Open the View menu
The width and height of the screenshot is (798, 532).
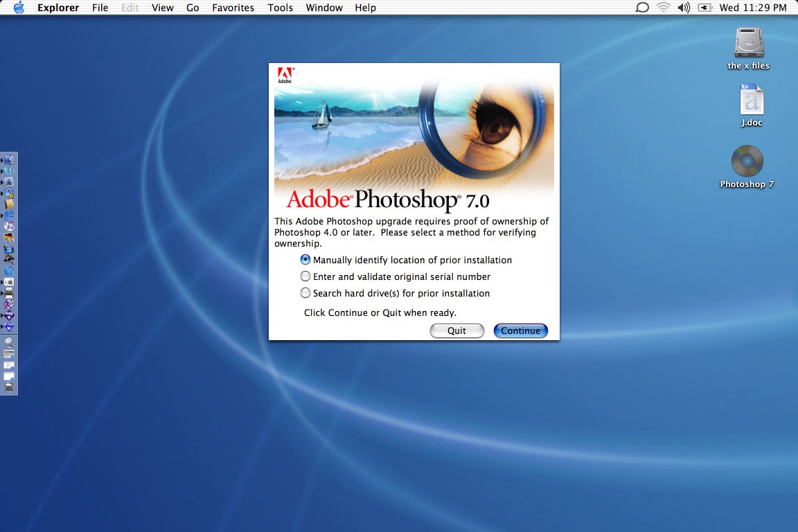(162, 8)
